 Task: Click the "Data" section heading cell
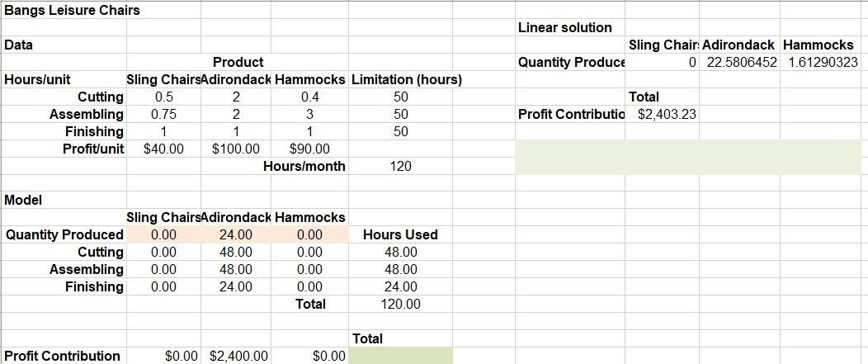19,45
